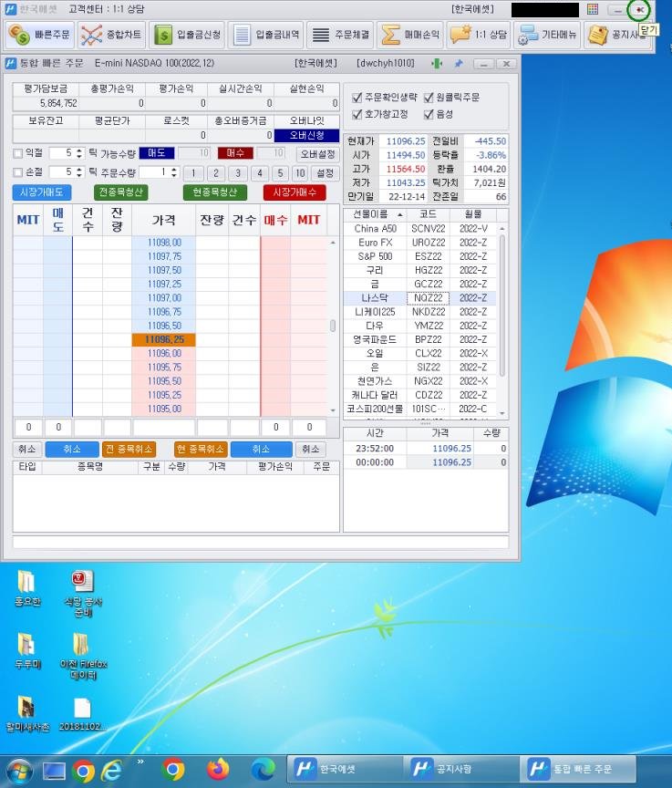Click futures list scroll up arrow
The width and height of the screenshot is (672, 788).
pyautogui.click(x=502, y=229)
